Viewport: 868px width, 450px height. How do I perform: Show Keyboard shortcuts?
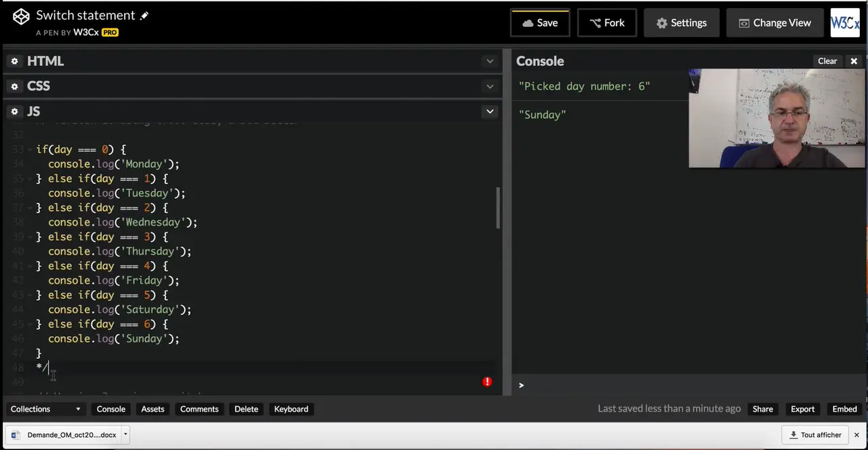[291, 409]
